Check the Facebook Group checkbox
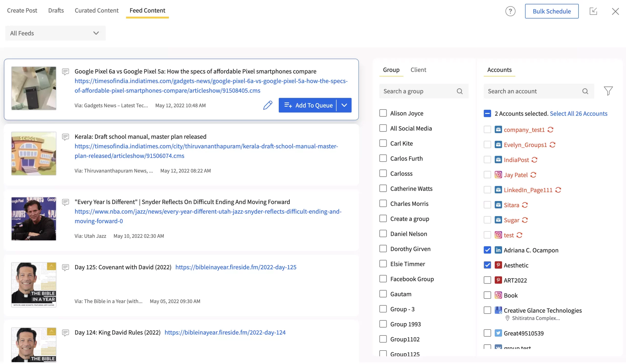 click(383, 279)
